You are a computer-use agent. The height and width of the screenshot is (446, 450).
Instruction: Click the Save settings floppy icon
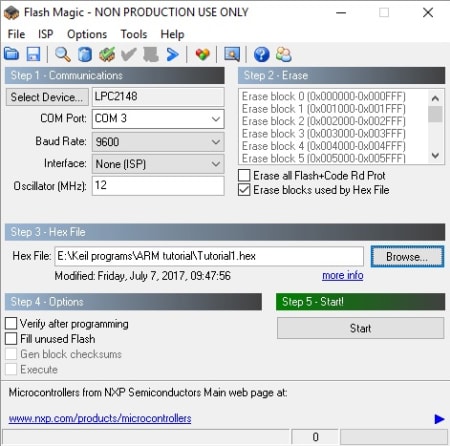click(x=33, y=54)
